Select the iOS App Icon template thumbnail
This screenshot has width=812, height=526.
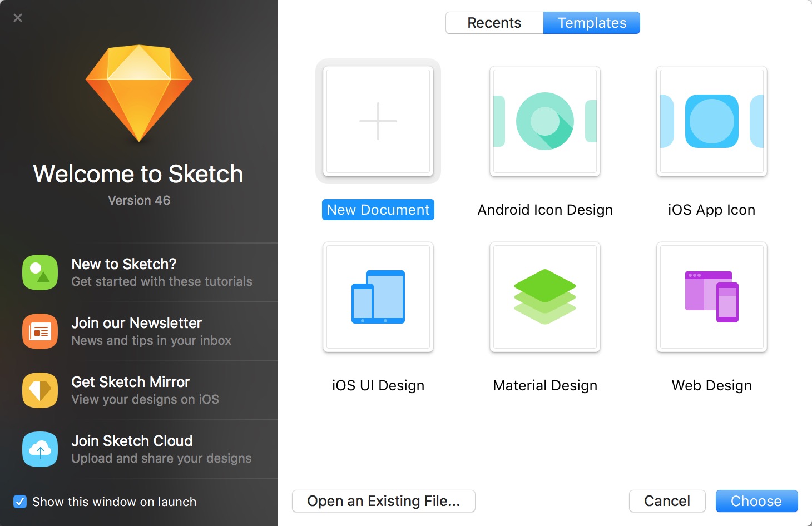712,121
